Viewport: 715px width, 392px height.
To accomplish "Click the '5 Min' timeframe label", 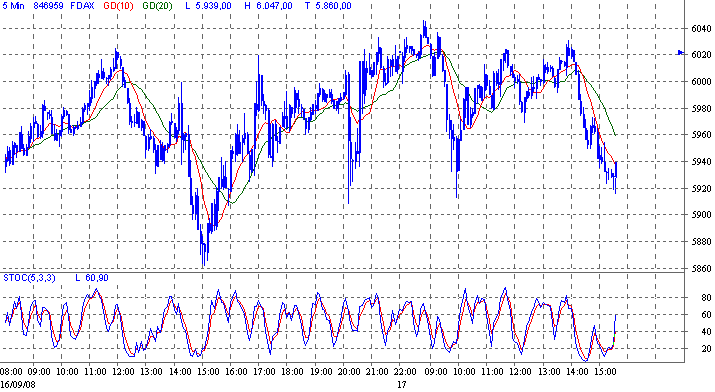I will [13, 6].
